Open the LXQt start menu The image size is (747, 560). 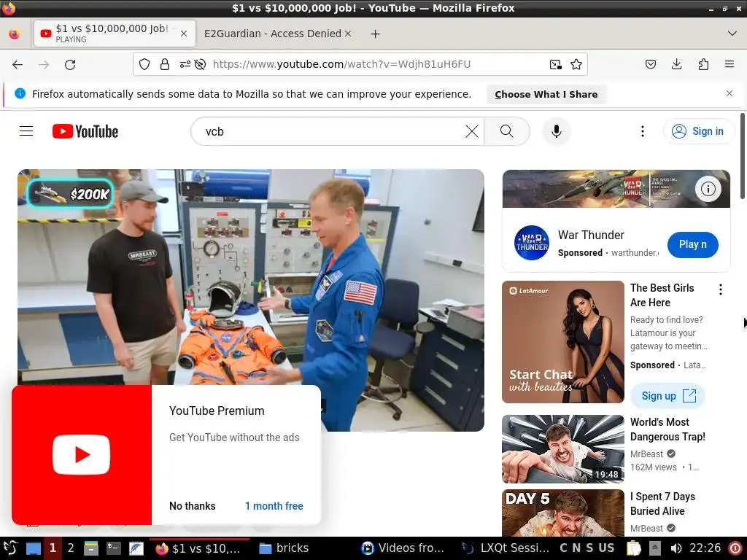(10, 548)
